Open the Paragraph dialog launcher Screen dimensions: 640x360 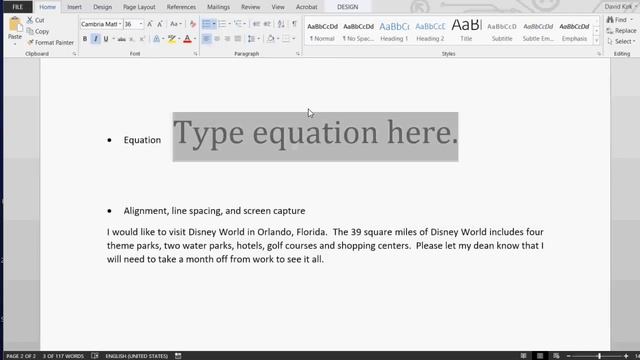coord(298,54)
